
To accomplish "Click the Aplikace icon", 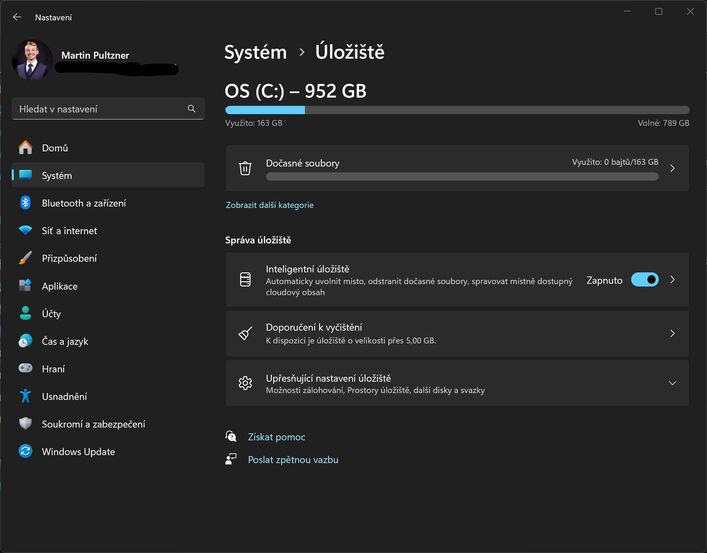I will point(25,285).
